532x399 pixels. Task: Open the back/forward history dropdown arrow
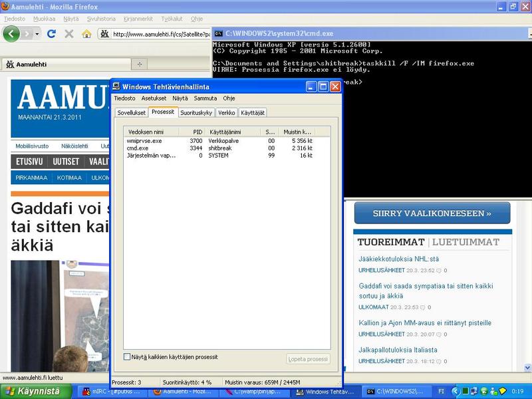[37, 34]
